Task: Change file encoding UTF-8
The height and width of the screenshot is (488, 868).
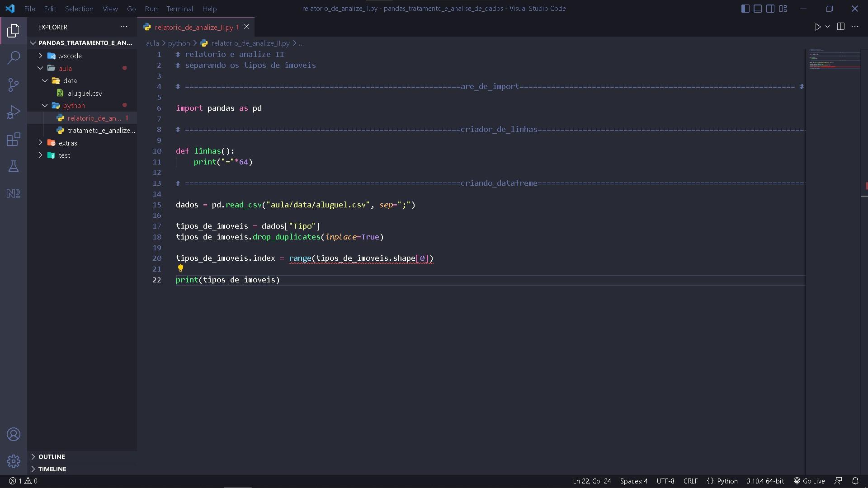Action: point(665,481)
